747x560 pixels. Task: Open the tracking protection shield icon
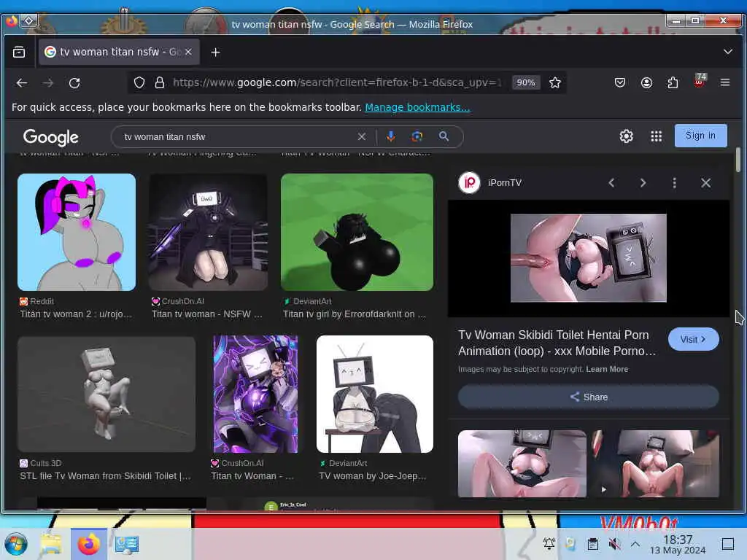(139, 82)
